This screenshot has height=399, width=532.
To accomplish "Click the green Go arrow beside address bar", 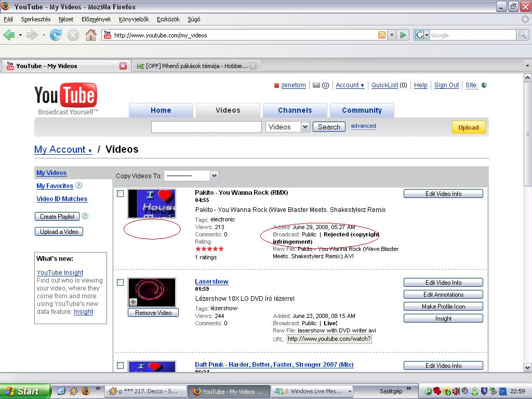I will [403, 35].
